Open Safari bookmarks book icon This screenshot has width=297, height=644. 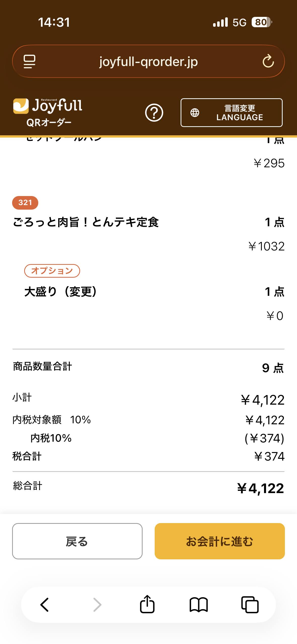(x=199, y=604)
